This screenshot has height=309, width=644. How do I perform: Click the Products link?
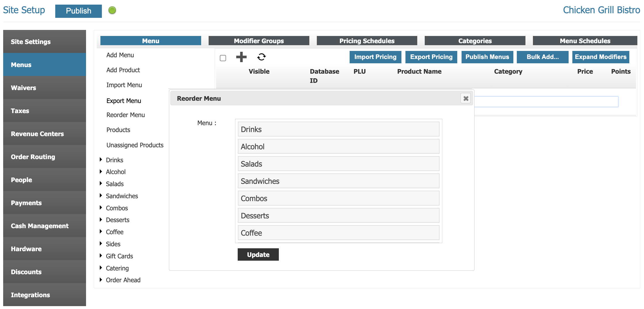(118, 130)
